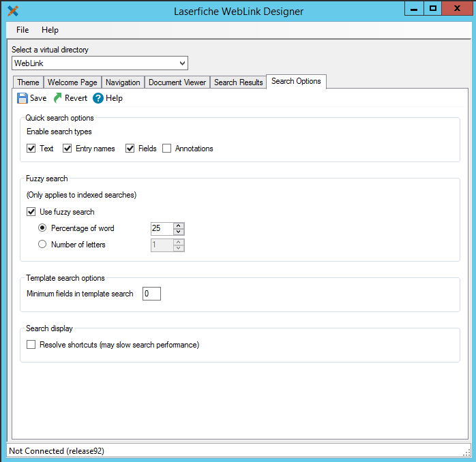
Task: Switch to the Search Results tab
Action: point(238,82)
